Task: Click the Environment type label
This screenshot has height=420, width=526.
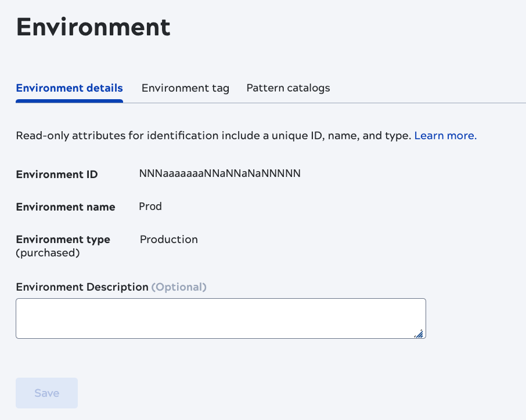Action: pyautogui.click(x=63, y=240)
